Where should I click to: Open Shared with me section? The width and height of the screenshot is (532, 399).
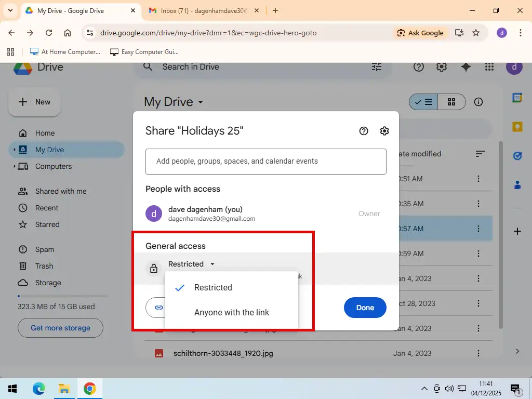click(61, 191)
